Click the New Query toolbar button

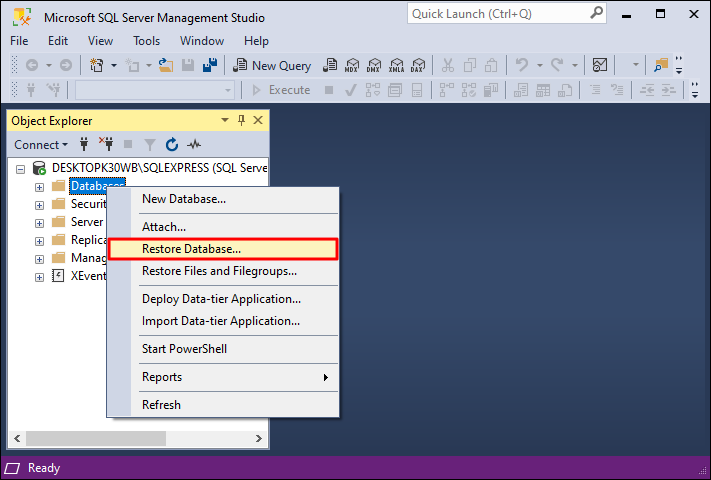click(x=272, y=66)
